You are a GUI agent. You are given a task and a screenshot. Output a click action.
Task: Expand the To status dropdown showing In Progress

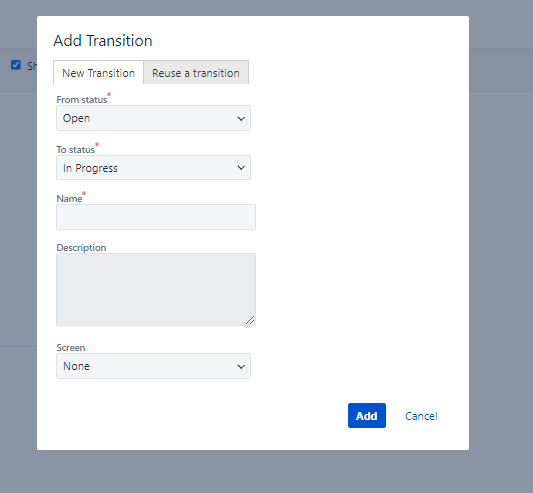pyautogui.click(x=153, y=168)
